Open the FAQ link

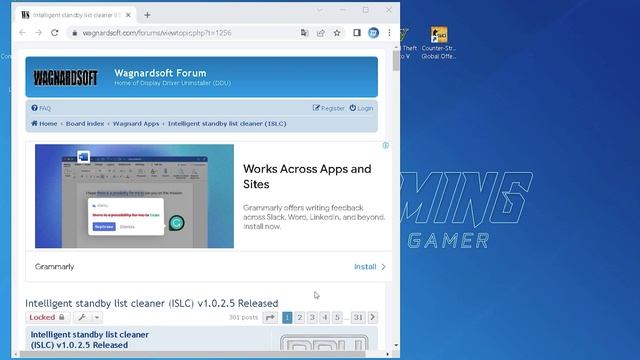[x=41, y=108]
